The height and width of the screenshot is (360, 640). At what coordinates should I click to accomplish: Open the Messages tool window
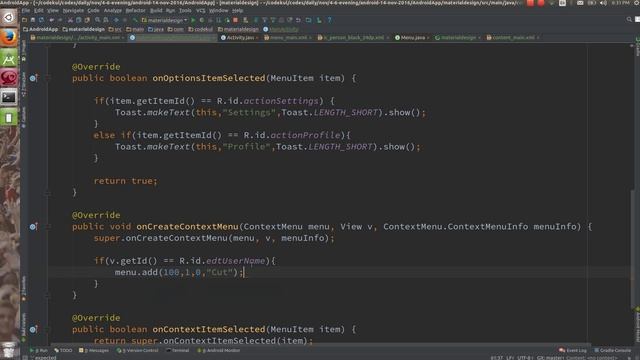click(94, 350)
